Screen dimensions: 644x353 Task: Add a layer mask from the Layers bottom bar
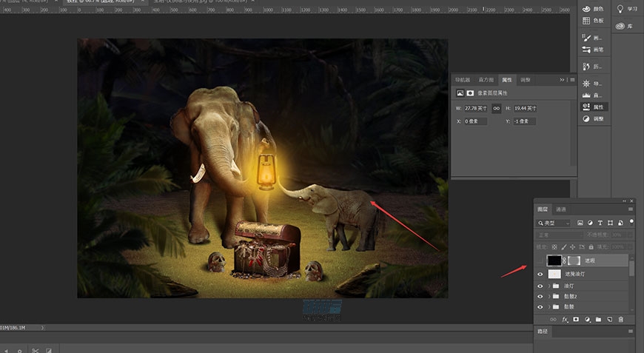point(576,320)
